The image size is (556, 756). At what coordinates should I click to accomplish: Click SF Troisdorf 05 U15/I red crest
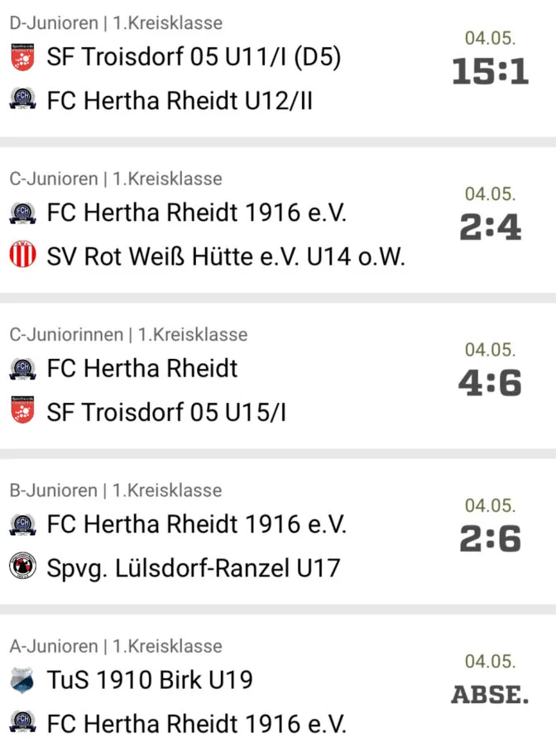pyautogui.click(x=22, y=410)
